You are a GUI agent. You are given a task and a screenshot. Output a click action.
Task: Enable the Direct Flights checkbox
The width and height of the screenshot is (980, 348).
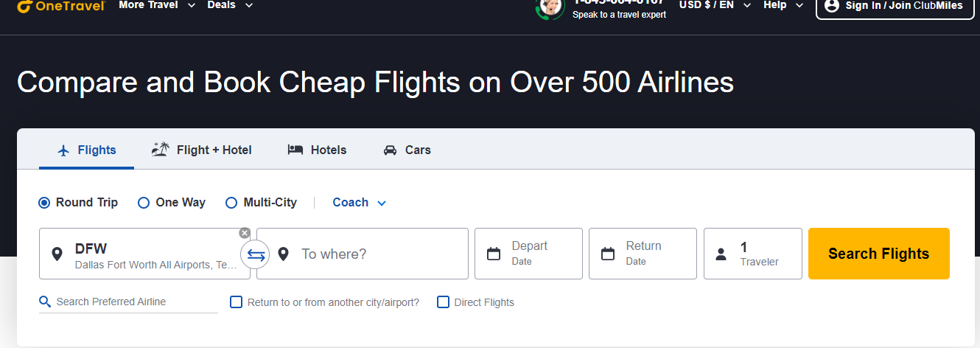pos(444,302)
